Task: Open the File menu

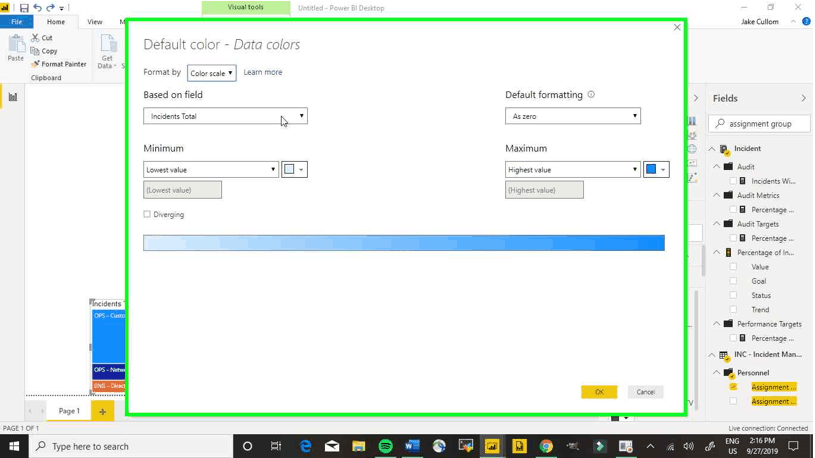Action: coord(17,22)
